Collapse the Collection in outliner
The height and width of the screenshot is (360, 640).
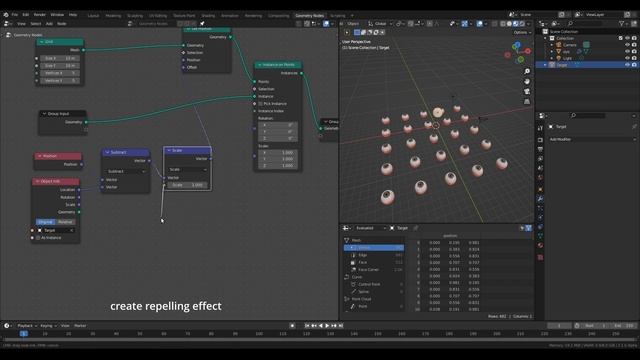pos(546,38)
